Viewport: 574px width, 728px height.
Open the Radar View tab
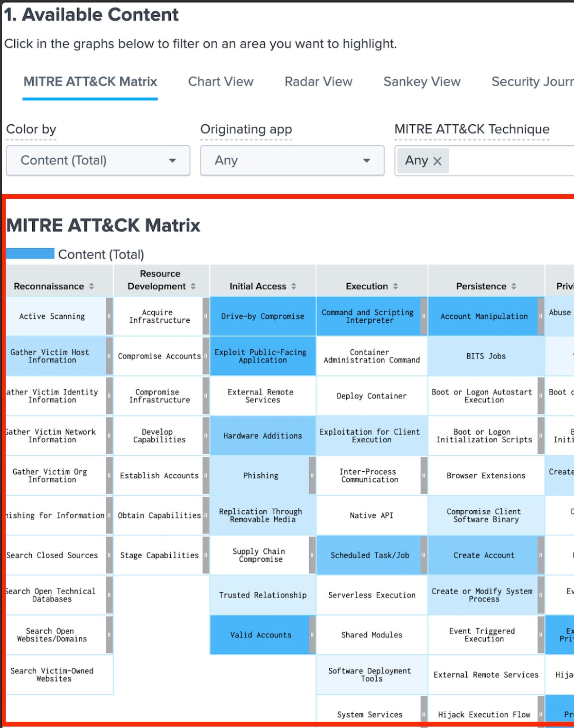click(318, 82)
